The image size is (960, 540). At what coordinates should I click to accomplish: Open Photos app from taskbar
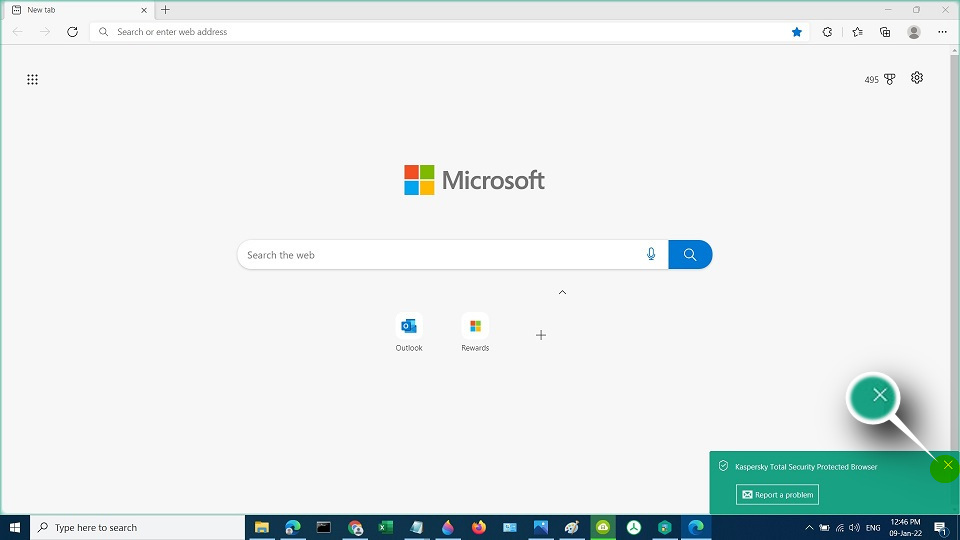coord(541,527)
